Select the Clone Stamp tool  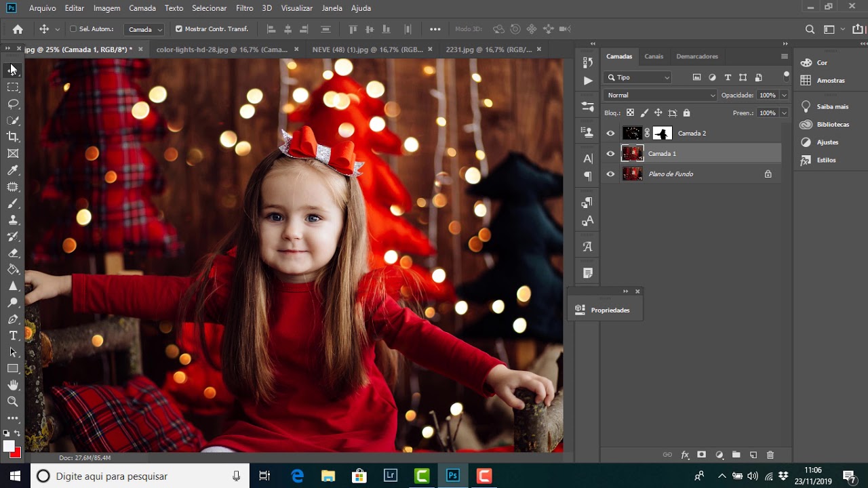pyautogui.click(x=13, y=220)
